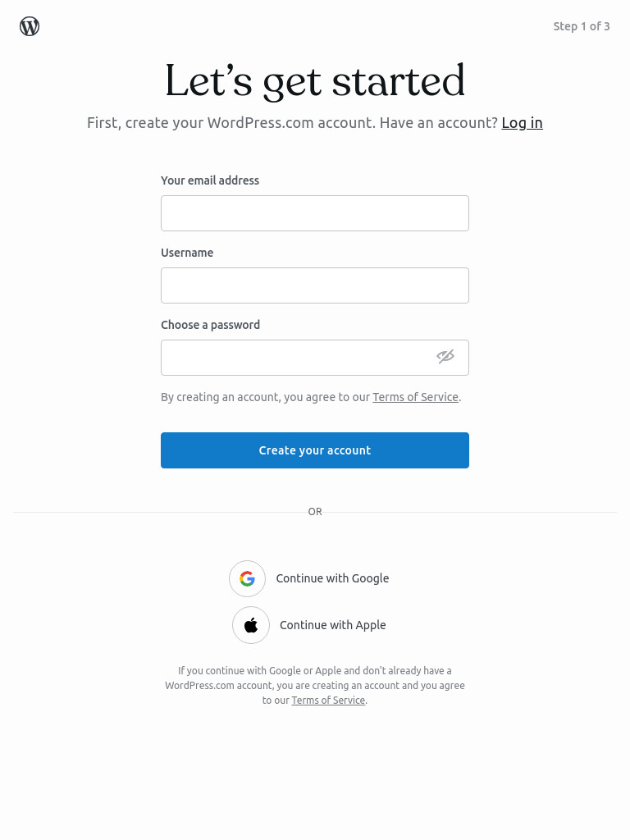Click the 'Your email address' label
The height and width of the screenshot is (840, 630).
pyautogui.click(x=210, y=180)
